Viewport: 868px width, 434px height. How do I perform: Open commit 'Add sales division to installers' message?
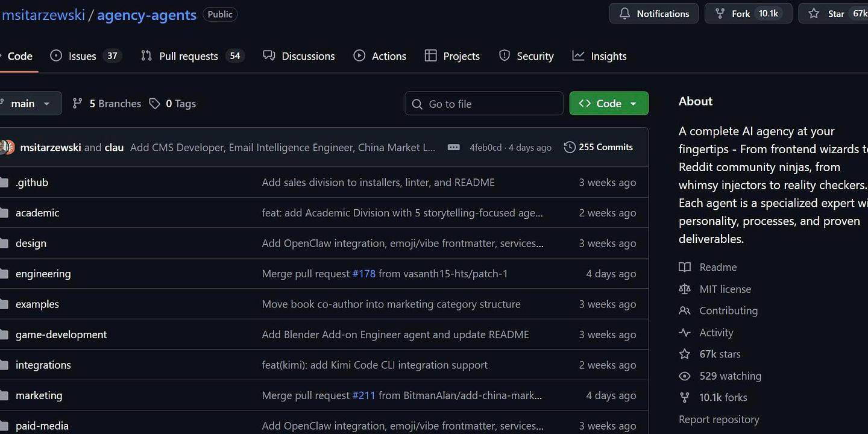coord(379,182)
